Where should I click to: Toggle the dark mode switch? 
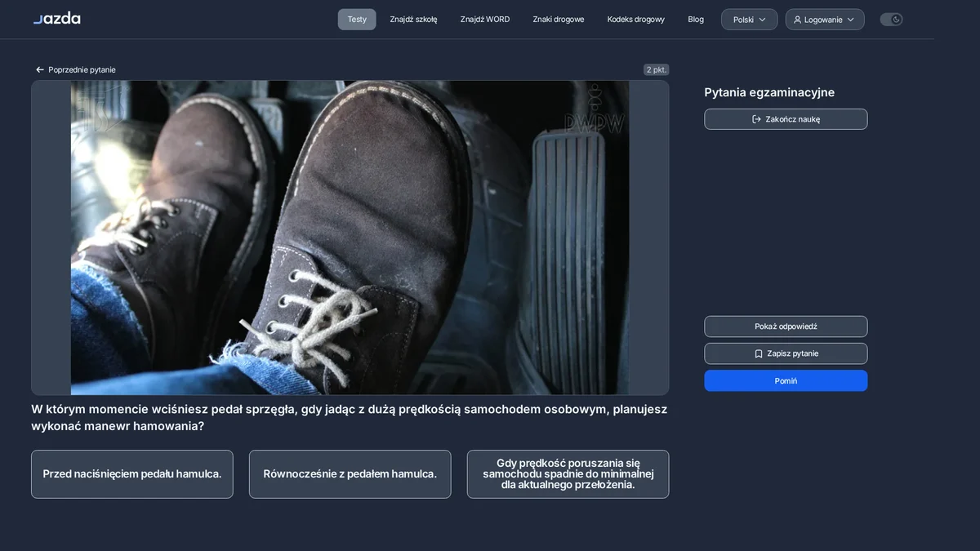891,20
